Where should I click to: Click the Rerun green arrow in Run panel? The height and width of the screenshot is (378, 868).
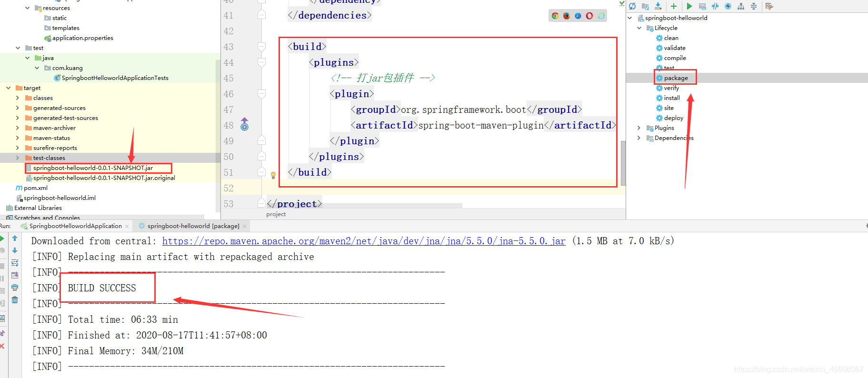tap(2, 239)
